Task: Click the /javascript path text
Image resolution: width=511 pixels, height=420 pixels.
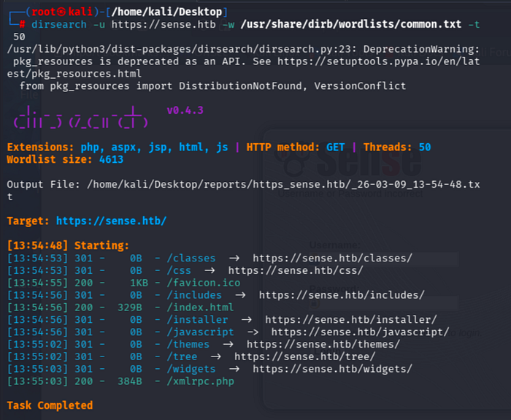Action: coord(200,332)
